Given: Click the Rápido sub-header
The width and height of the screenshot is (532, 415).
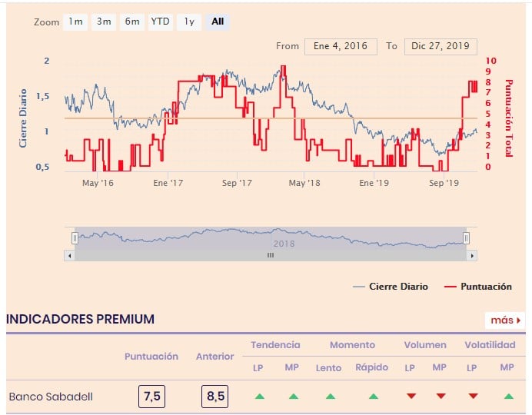Looking at the screenshot, I should 372,367.
